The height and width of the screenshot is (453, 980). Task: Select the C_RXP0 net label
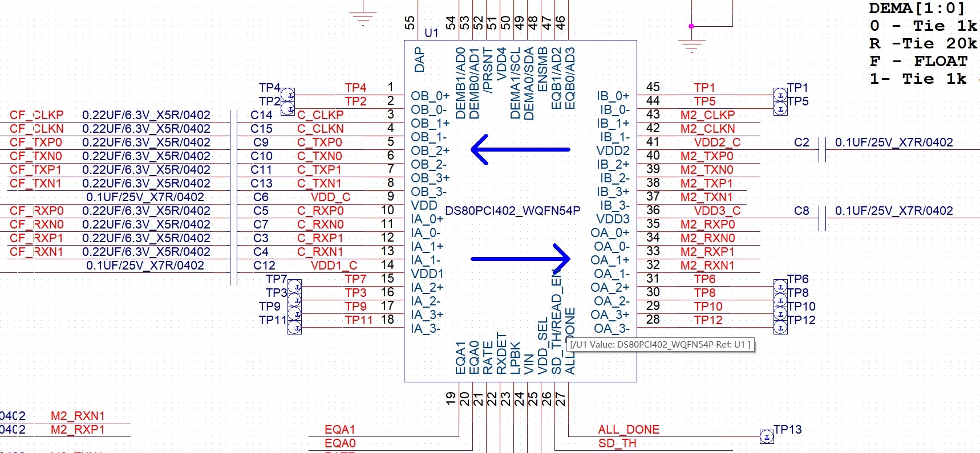(x=320, y=211)
